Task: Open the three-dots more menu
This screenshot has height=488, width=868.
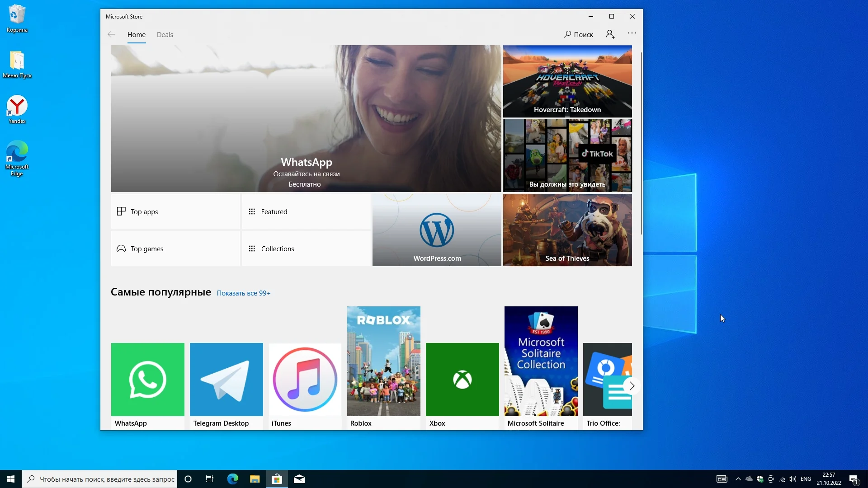Action: tap(632, 33)
